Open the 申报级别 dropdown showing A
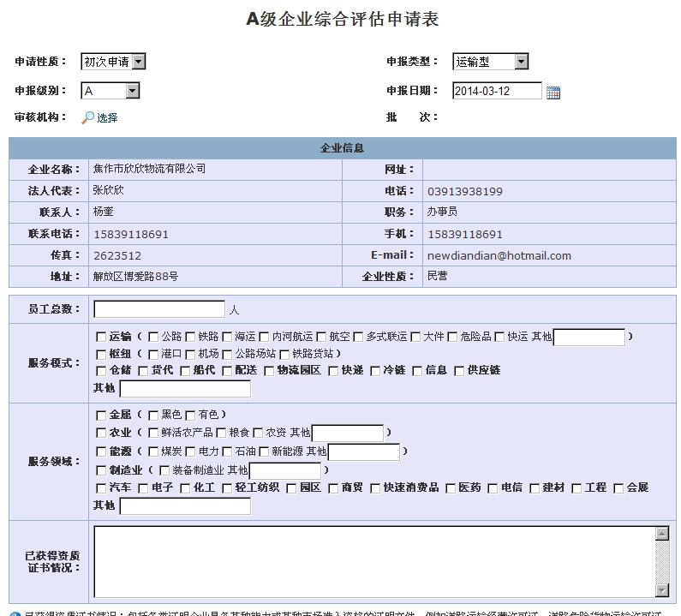This screenshot has height=616, width=681. [x=132, y=91]
